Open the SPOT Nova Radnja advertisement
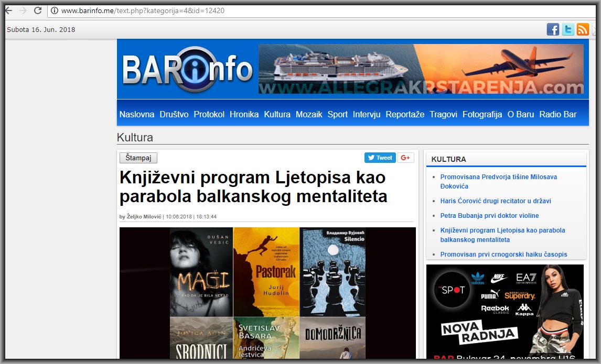 [x=505, y=312]
